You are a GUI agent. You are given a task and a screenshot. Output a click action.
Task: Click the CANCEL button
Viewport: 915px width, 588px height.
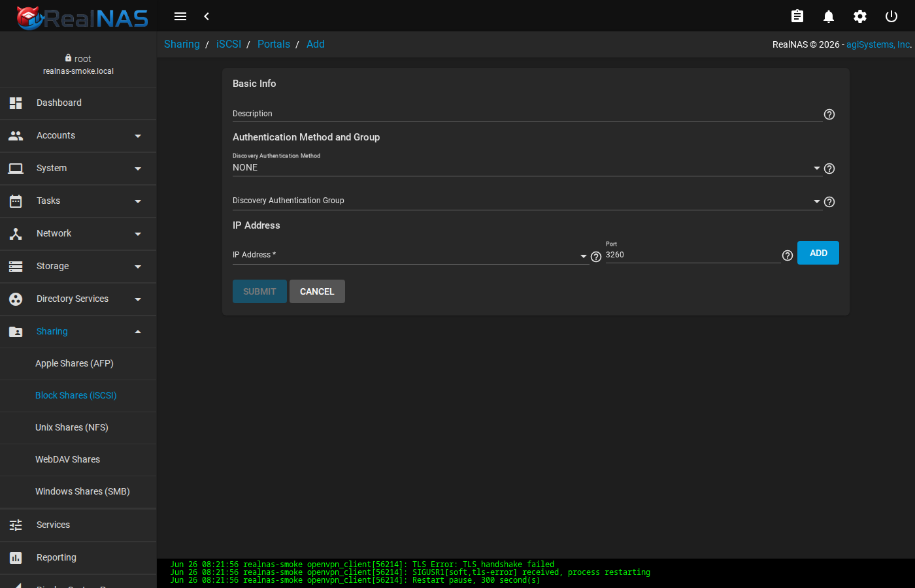click(317, 291)
